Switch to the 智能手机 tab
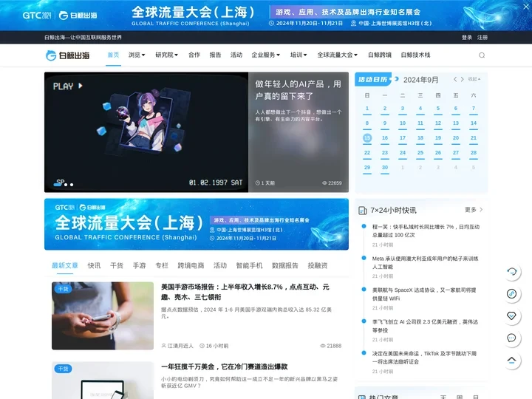Screen dimensions: 532x399 (x=250, y=265)
